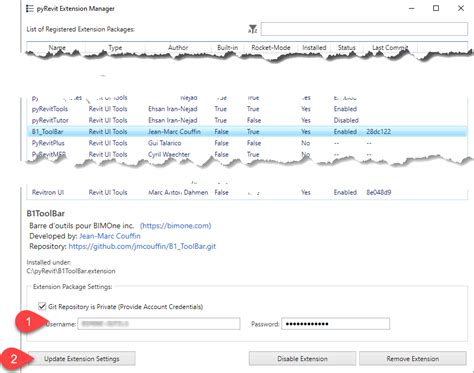Toggle Git Repository is Private checkbox
Viewport: 474px width, 373px height.
pos(42,306)
